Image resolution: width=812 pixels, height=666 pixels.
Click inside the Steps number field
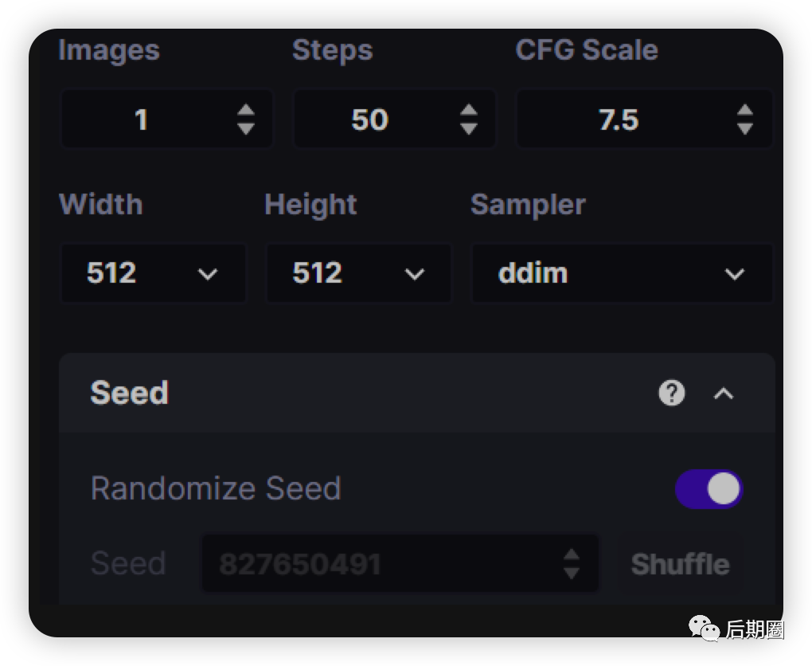pos(369,119)
